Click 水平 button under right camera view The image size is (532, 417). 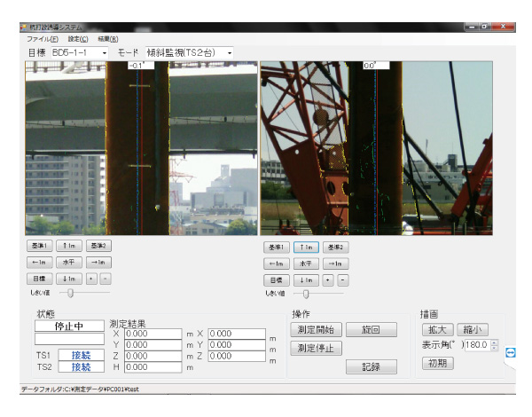tap(306, 264)
